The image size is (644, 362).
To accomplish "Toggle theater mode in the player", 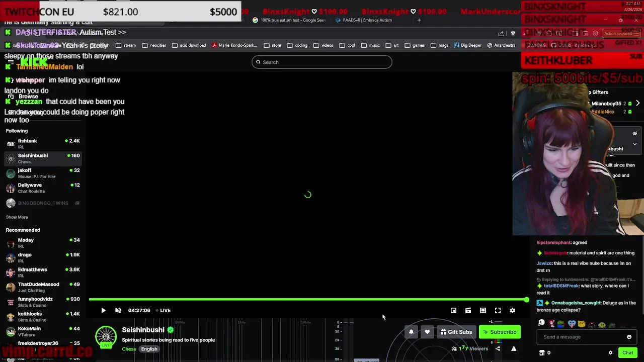I will click(x=483, y=310).
